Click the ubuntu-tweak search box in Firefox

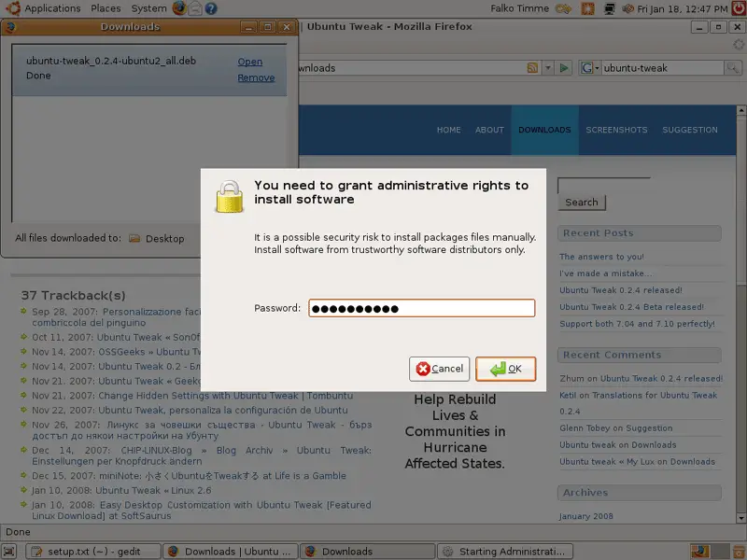662,68
